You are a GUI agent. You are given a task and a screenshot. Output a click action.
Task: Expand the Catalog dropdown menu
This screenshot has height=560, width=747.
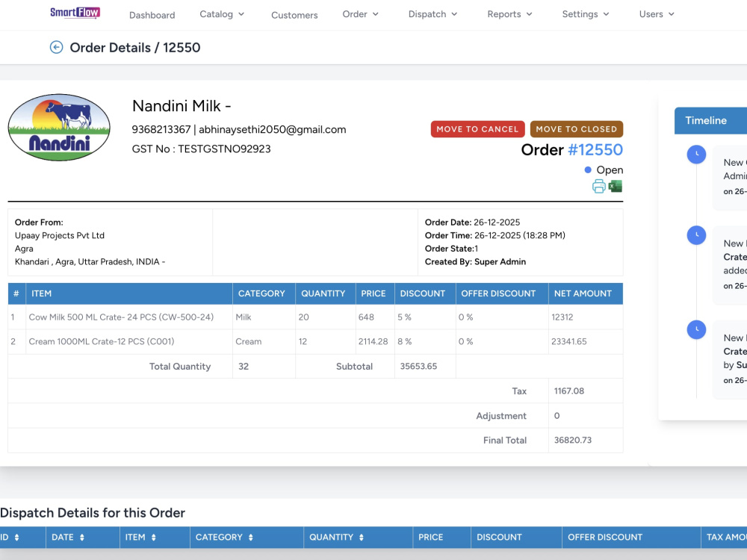click(222, 14)
